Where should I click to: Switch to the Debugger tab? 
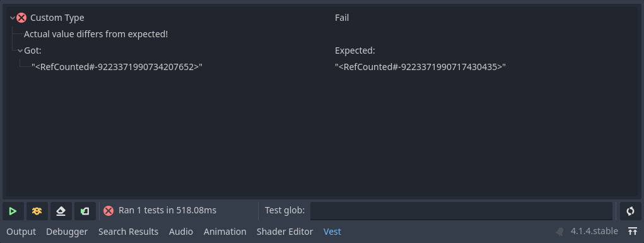[67, 232]
